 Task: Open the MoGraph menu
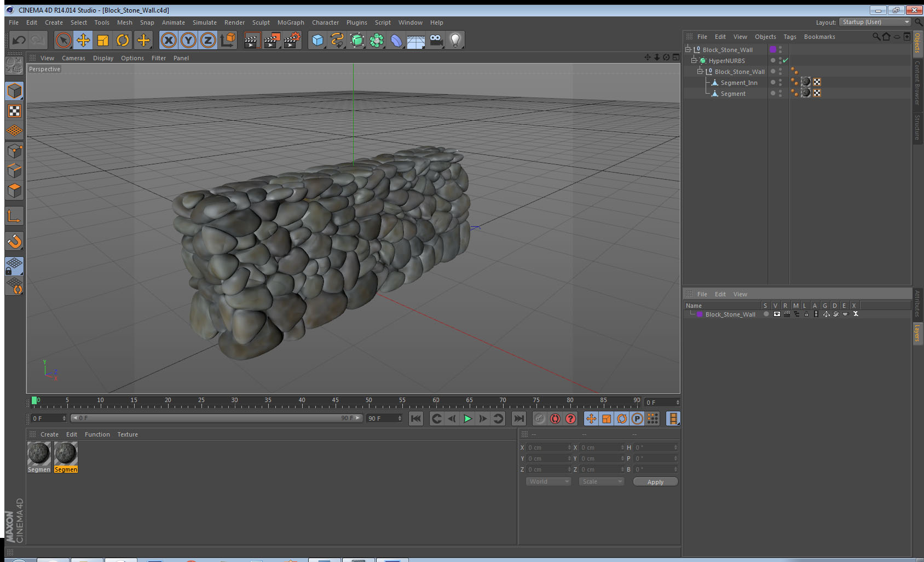291,22
